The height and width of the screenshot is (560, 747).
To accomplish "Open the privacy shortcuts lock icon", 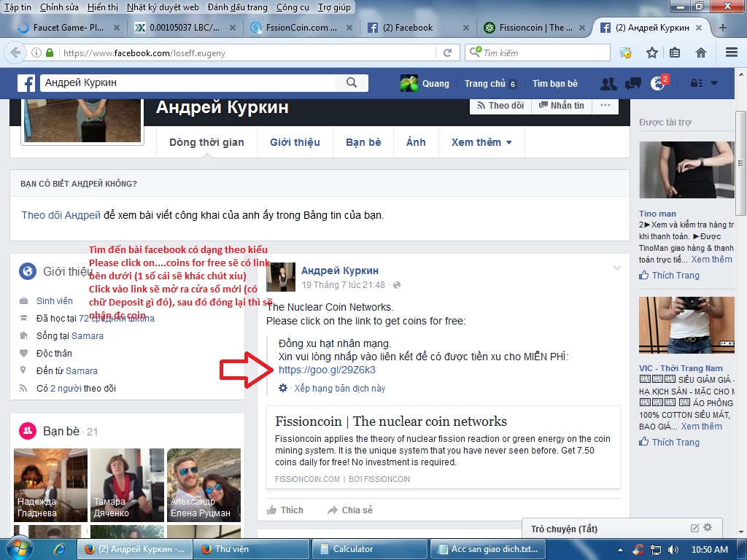I will (x=696, y=83).
